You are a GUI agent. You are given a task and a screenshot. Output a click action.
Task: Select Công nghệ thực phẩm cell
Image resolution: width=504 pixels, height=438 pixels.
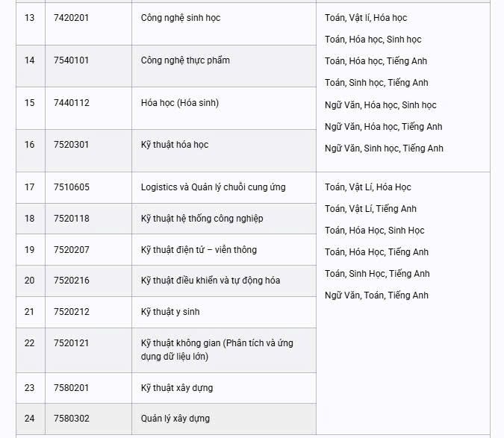[185, 60]
